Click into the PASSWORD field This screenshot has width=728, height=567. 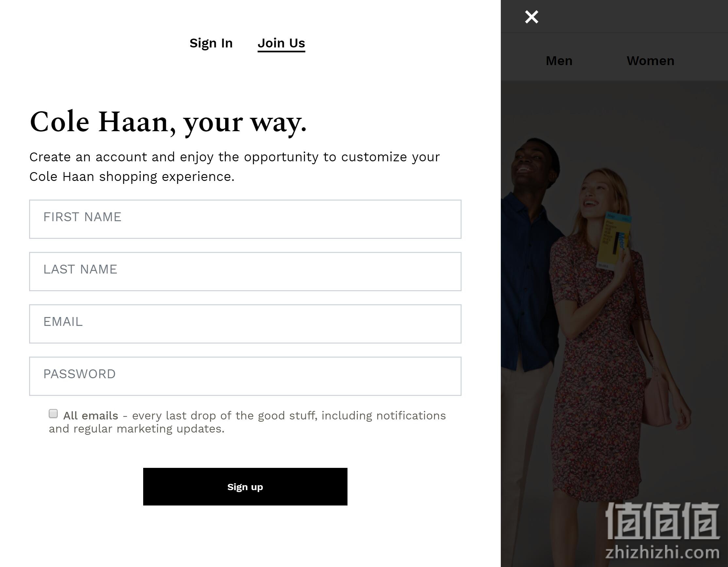[x=245, y=376]
